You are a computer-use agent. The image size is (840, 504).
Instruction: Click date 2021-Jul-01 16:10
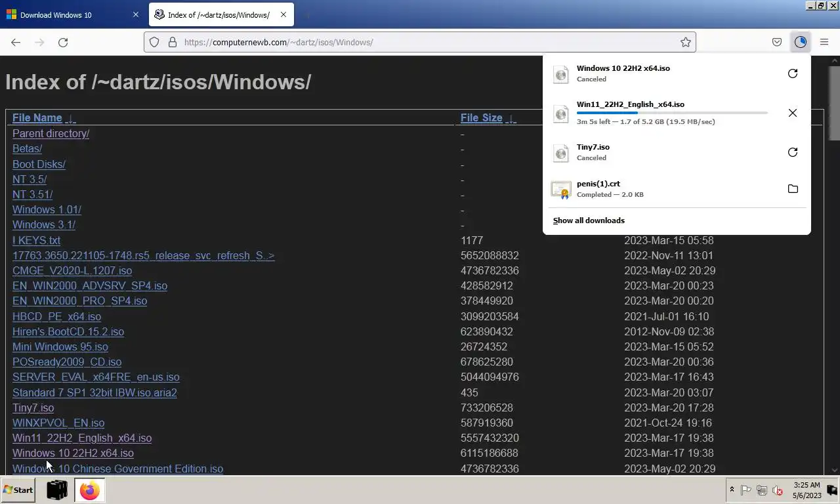(666, 316)
